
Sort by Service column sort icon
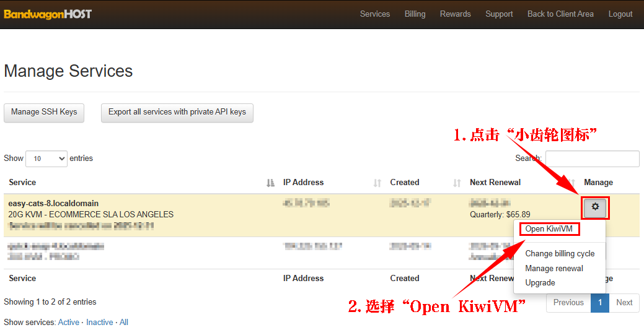pos(270,183)
